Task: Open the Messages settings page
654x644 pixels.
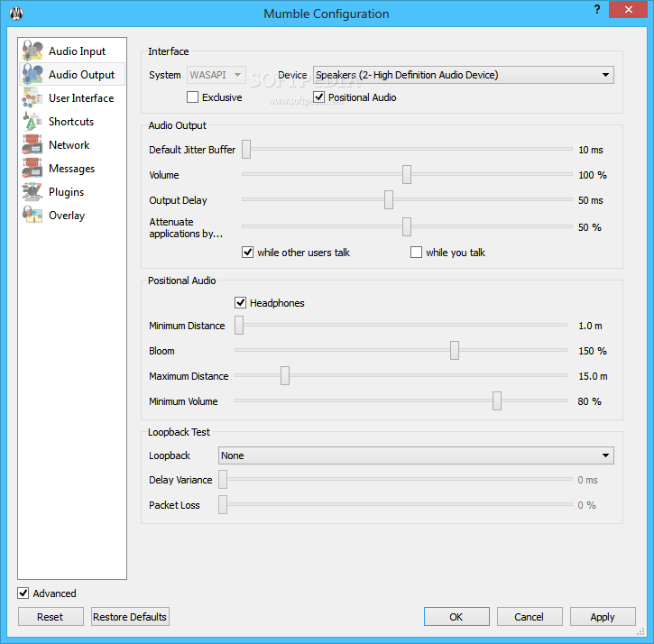Action: (x=72, y=169)
